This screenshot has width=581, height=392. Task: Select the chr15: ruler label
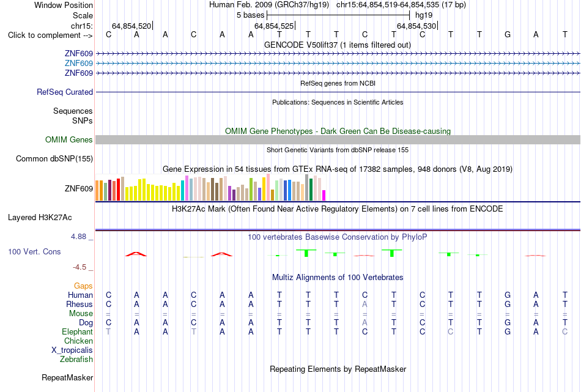pos(82,26)
